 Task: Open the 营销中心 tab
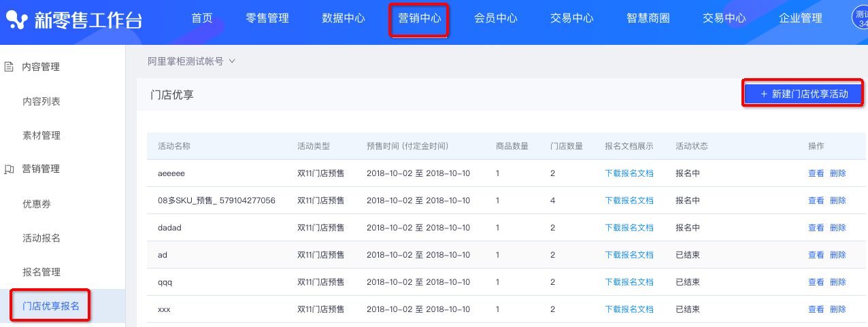point(419,18)
